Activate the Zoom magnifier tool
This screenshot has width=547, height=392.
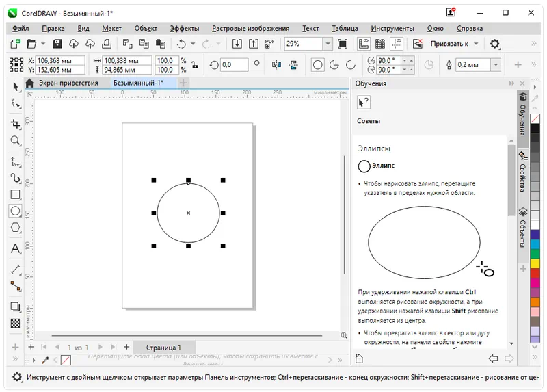tap(15, 141)
